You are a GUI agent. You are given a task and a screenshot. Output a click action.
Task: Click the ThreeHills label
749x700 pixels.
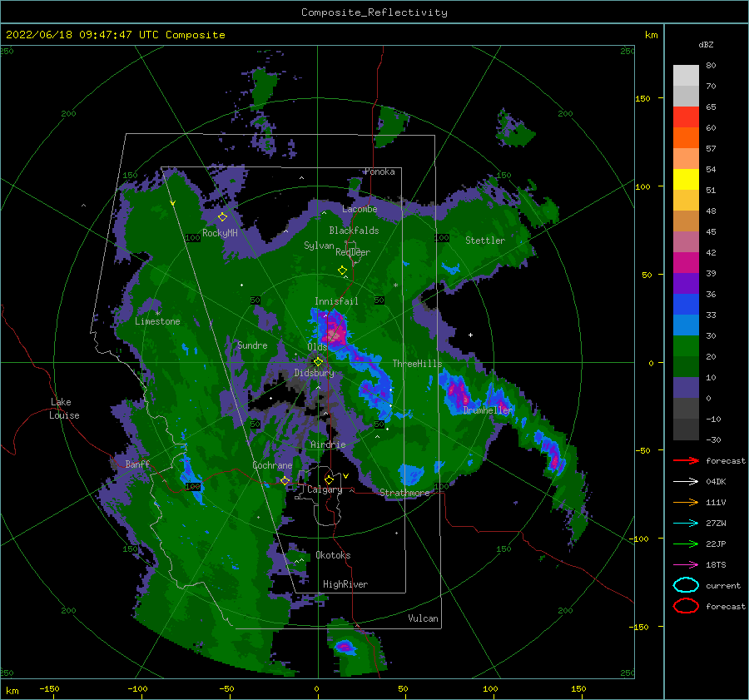tap(417, 364)
